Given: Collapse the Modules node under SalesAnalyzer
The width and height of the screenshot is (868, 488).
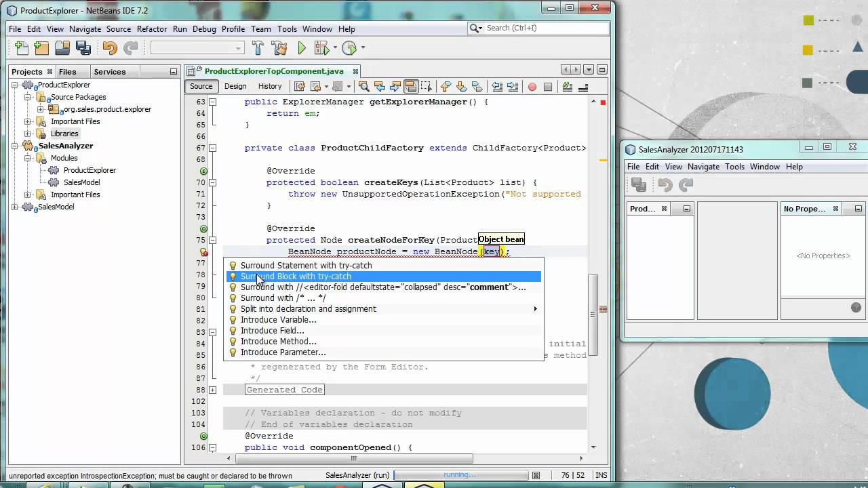Looking at the screenshot, I should click(x=28, y=158).
